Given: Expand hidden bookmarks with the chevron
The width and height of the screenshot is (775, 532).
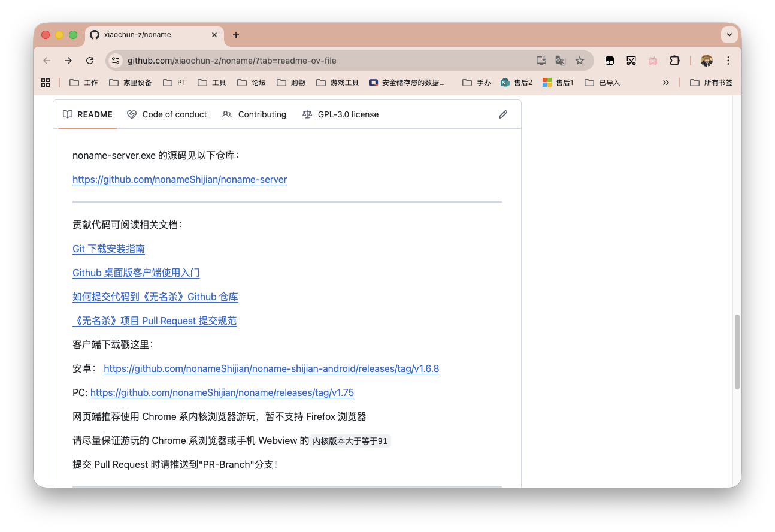Looking at the screenshot, I should tap(666, 82).
